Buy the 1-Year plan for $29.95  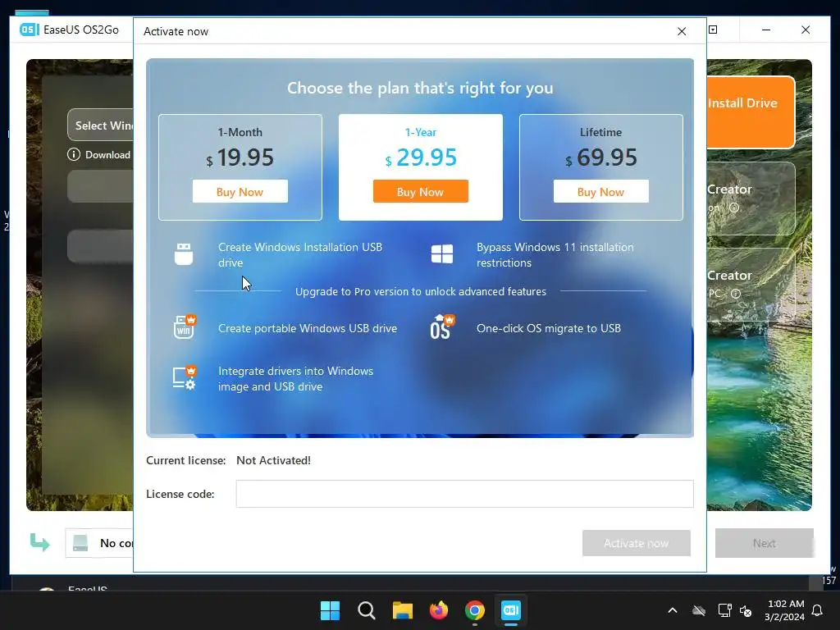point(421,191)
